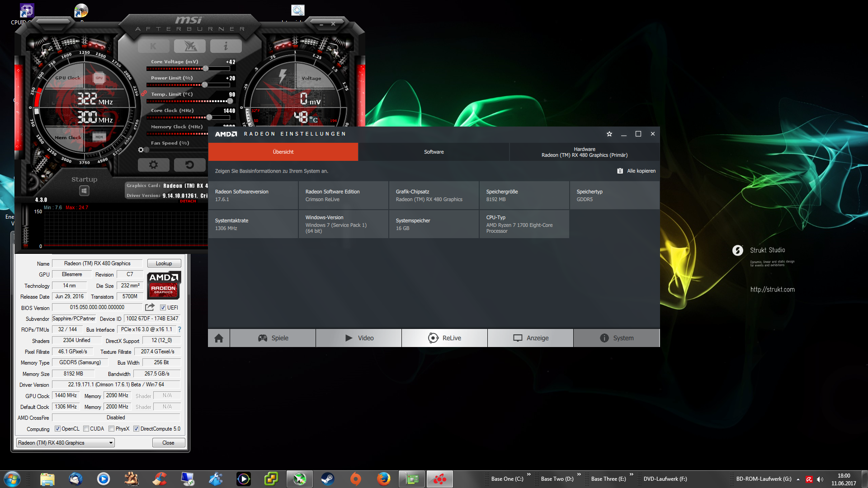Viewport: 868px width, 488px height.
Task: Open the Kombustor K button
Action: (x=153, y=46)
